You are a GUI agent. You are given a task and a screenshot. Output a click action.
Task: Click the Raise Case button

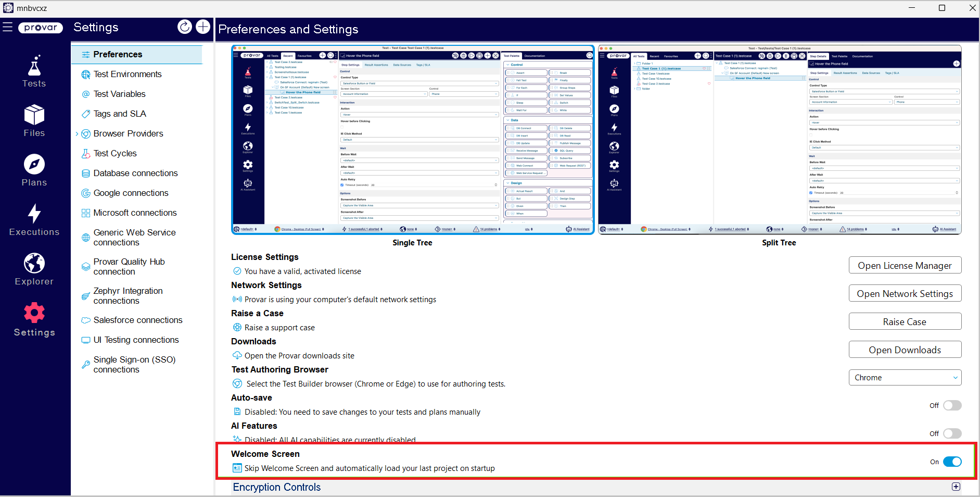(x=905, y=321)
